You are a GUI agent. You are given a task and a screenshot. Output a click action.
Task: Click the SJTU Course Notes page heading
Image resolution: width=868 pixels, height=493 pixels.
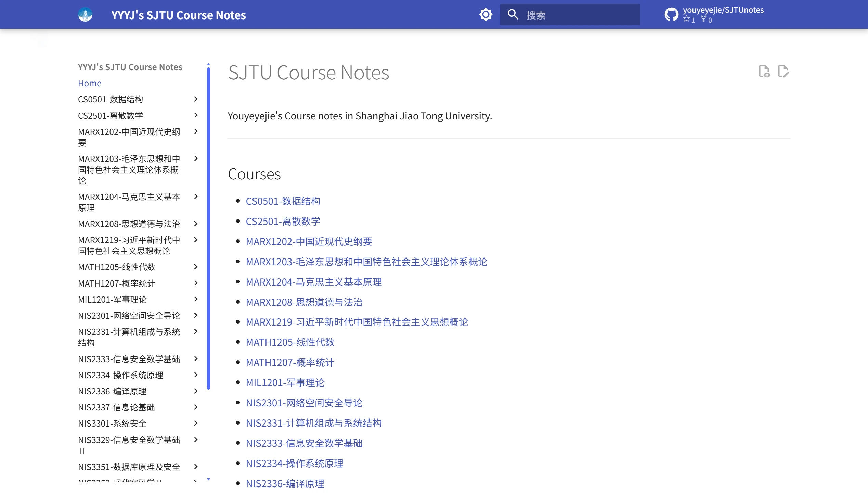309,73
